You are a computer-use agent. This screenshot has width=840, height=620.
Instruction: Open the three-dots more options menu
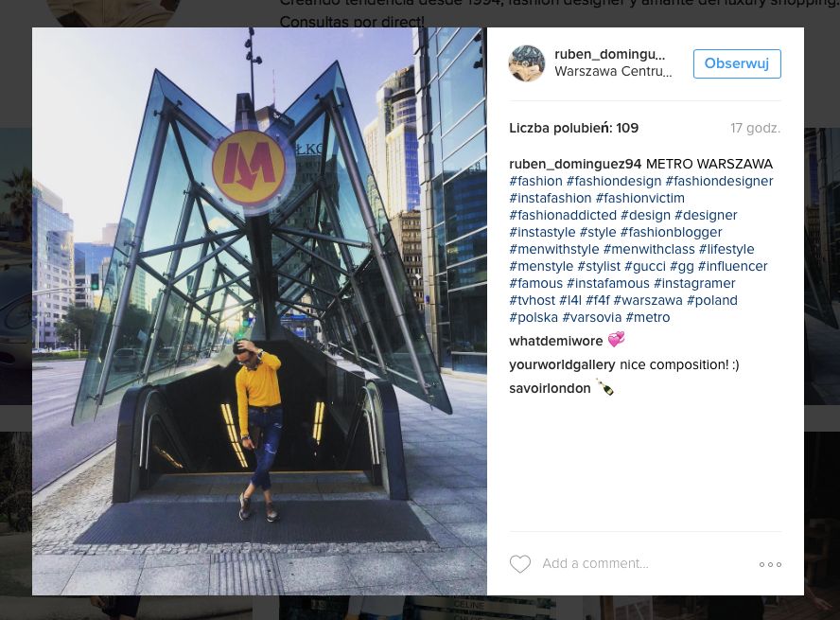pos(770,564)
